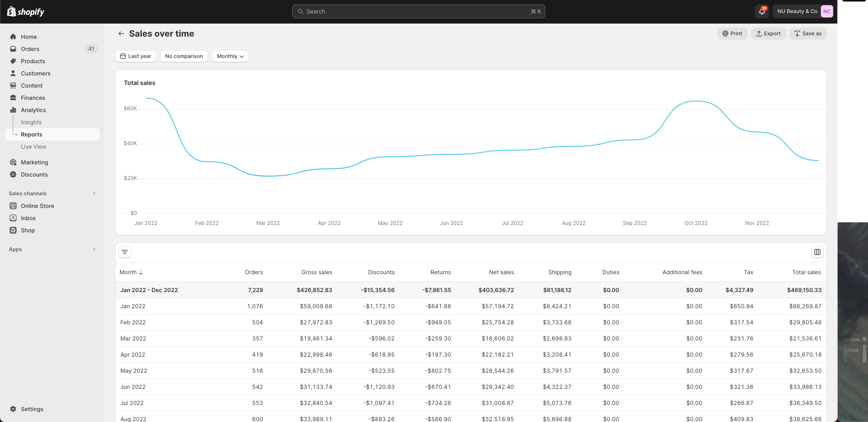
Task: Open the notifications bell icon
Action: pos(762,11)
